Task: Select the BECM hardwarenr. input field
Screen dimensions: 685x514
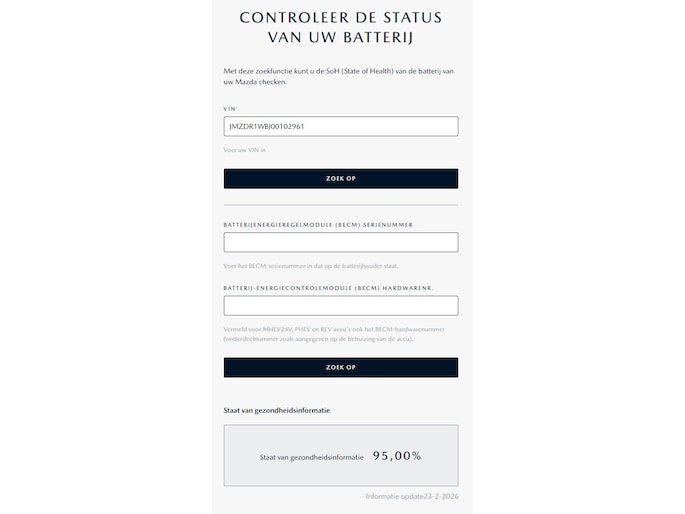Action: point(340,306)
